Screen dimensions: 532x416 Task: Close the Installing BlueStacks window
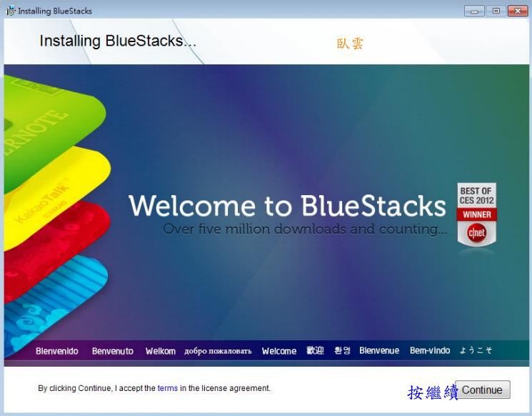point(518,11)
